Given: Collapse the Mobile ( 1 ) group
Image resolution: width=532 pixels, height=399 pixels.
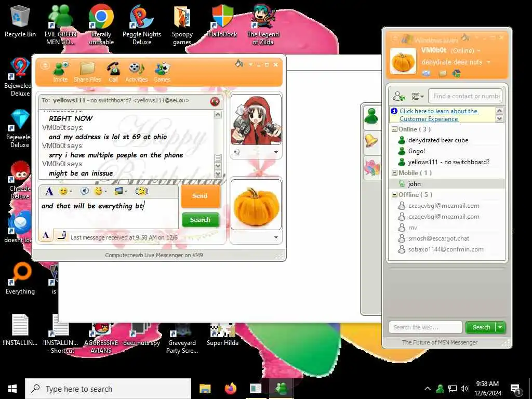Looking at the screenshot, I should tap(394, 172).
